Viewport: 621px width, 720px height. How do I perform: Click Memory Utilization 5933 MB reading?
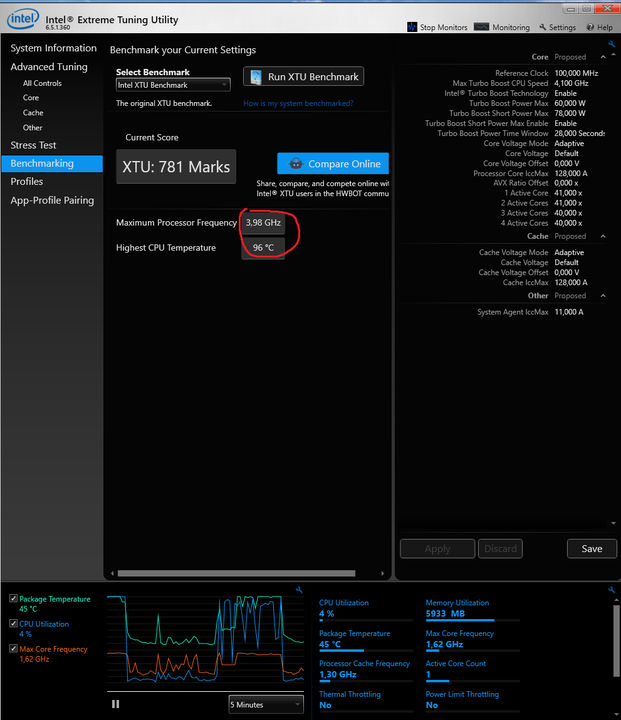point(445,613)
